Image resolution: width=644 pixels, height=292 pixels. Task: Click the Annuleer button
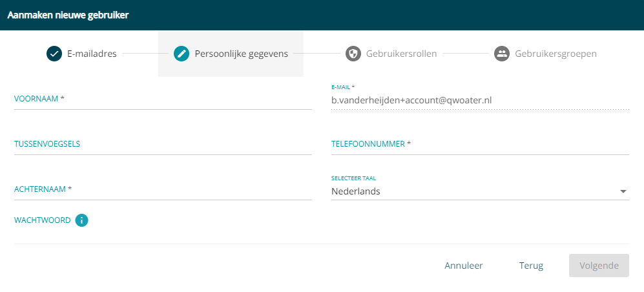[x=464, y=266]
